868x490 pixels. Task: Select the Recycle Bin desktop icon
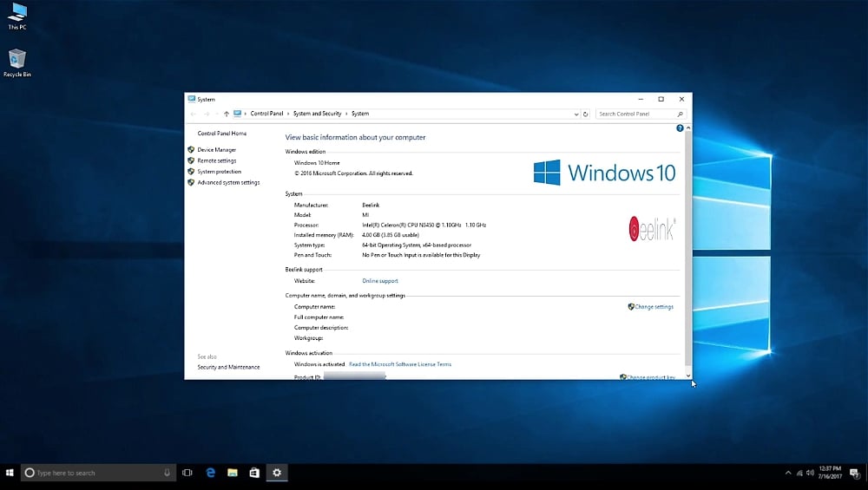tap(17, 62)
